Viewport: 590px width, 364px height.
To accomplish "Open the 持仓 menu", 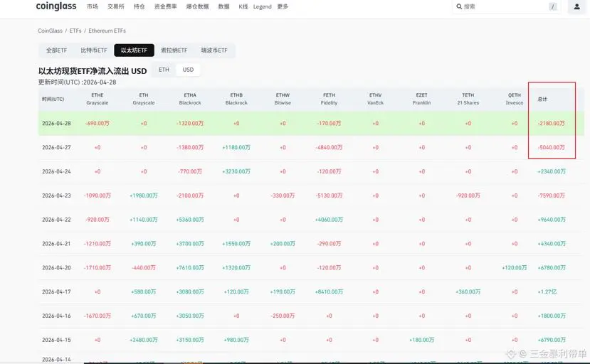I will pos(139,6).
